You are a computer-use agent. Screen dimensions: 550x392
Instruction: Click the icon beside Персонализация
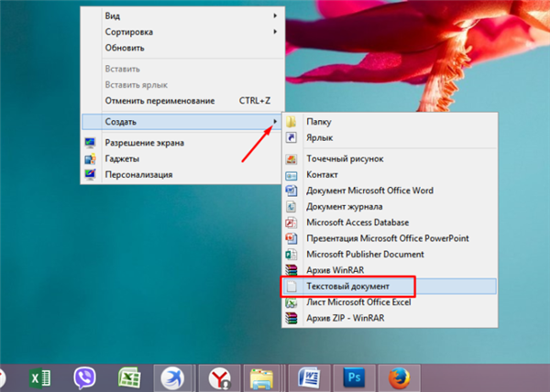coord(90,174)
